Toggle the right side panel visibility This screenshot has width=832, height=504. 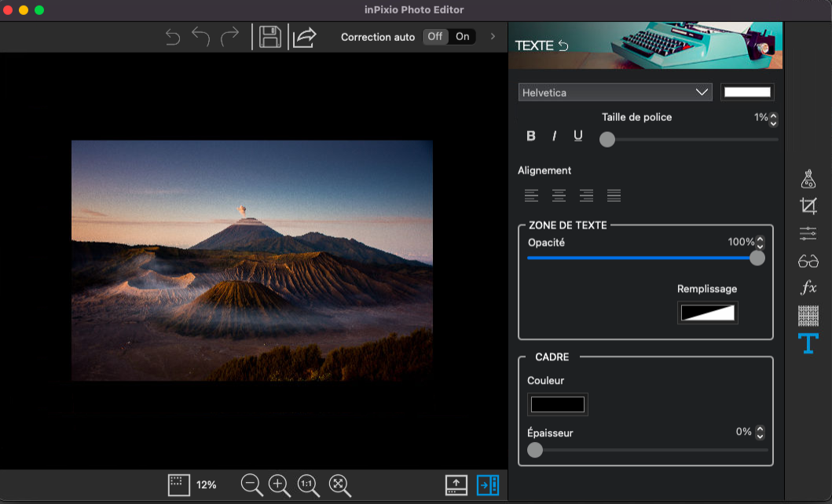487,485
